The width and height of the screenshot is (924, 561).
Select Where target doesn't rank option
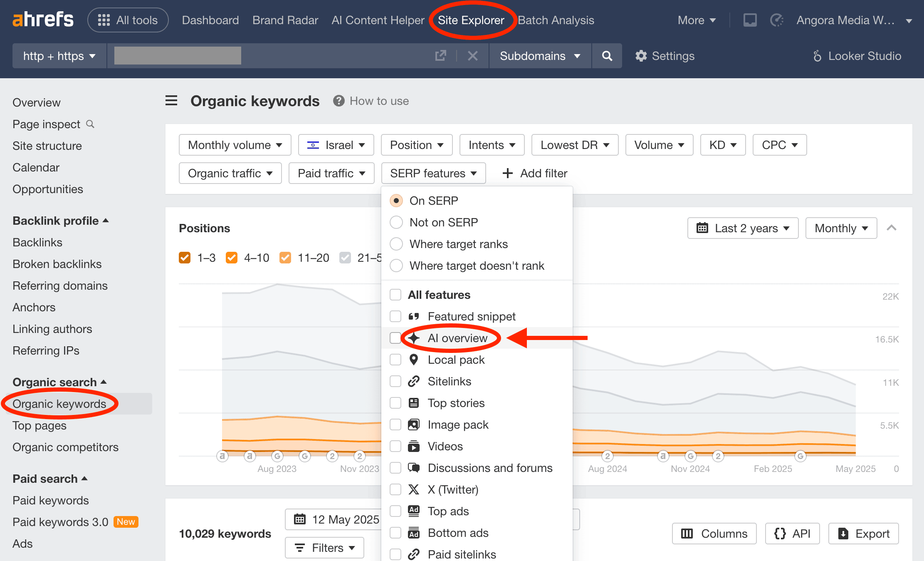coord(467,266)
